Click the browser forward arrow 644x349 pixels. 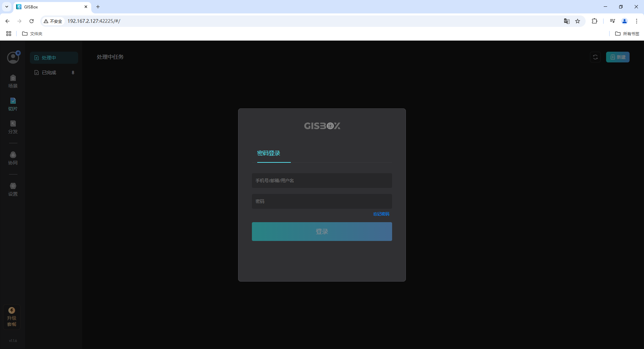pyautogui.click(x=19, y=21)
